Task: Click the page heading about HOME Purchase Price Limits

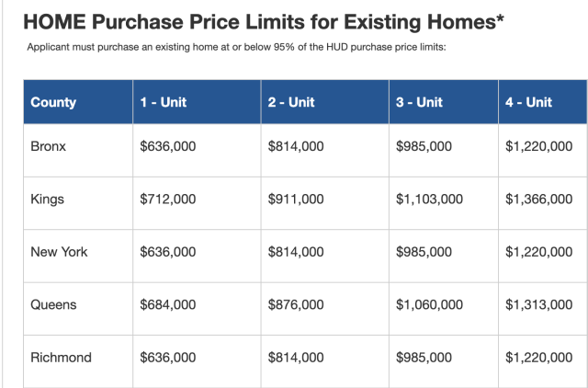Action: click(x=263, y=21)
